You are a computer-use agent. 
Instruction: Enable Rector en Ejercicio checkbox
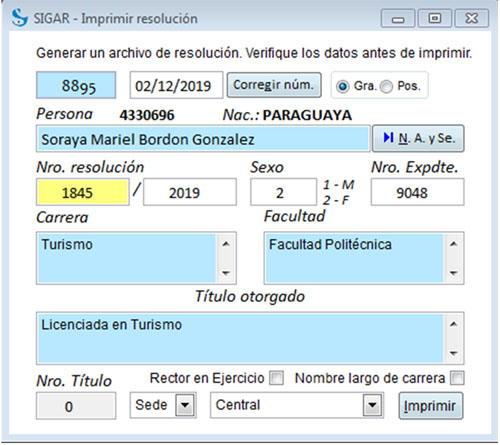click(x=277, y=378)
